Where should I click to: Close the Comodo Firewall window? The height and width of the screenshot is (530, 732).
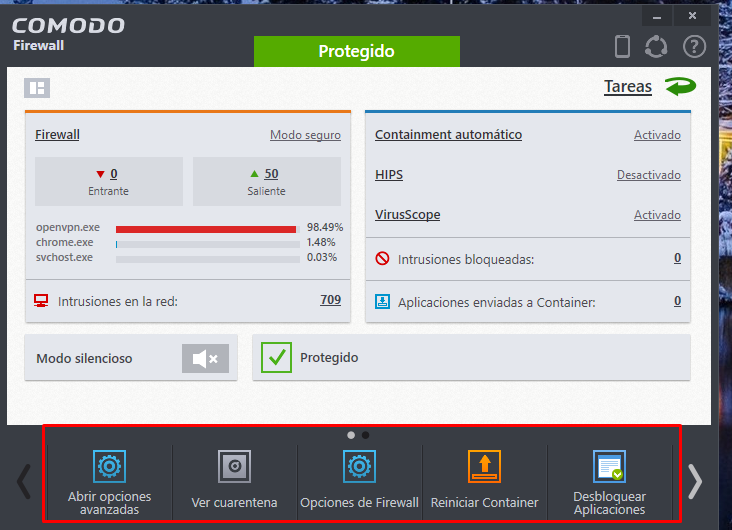point(692,16)
